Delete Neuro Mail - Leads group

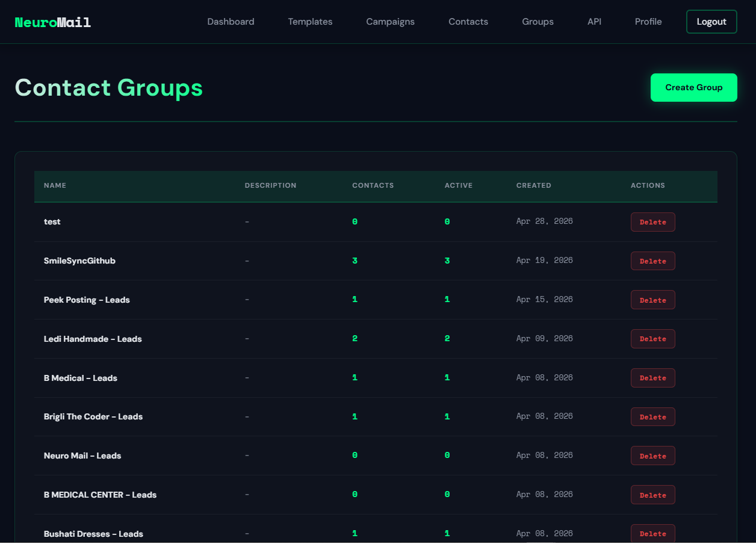(653, 456)
